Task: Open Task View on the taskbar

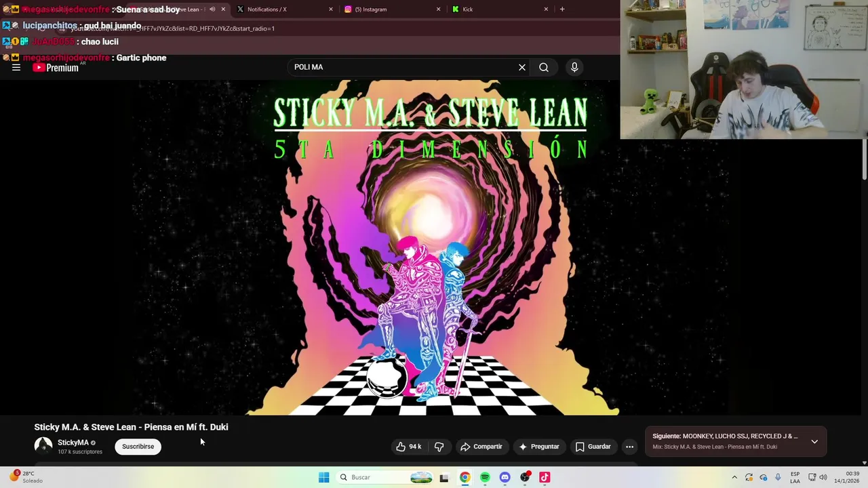Action: pos(444,477)
